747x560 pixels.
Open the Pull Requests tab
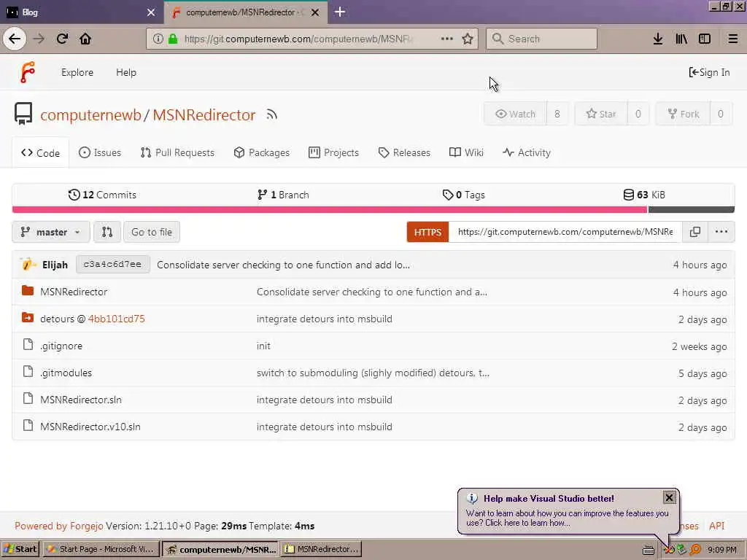(x=177, y=153)
